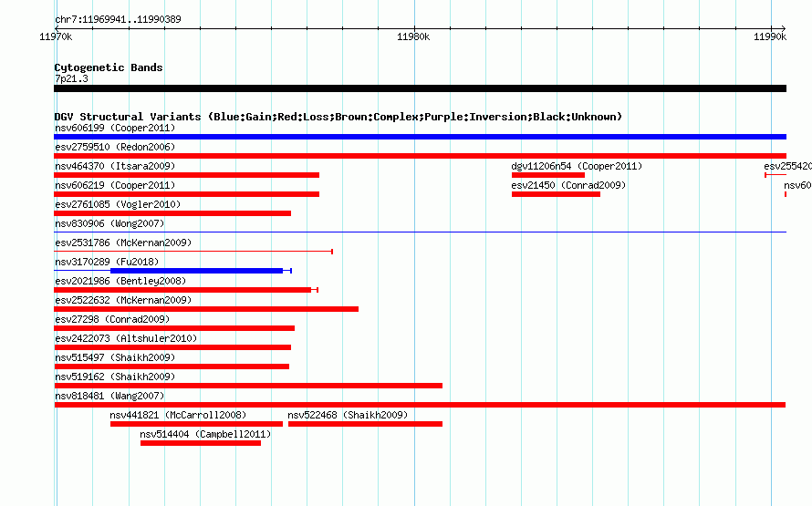This screenshot has width=812, height=506.
Task: Select the blue nsv606199 gain bar
Action: pos(420,137)
